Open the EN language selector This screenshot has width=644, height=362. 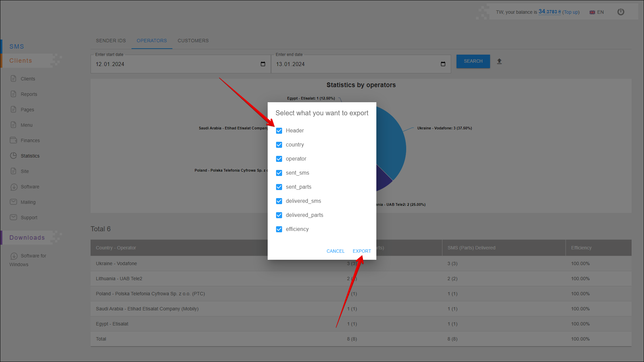click(x=597, y=12)
